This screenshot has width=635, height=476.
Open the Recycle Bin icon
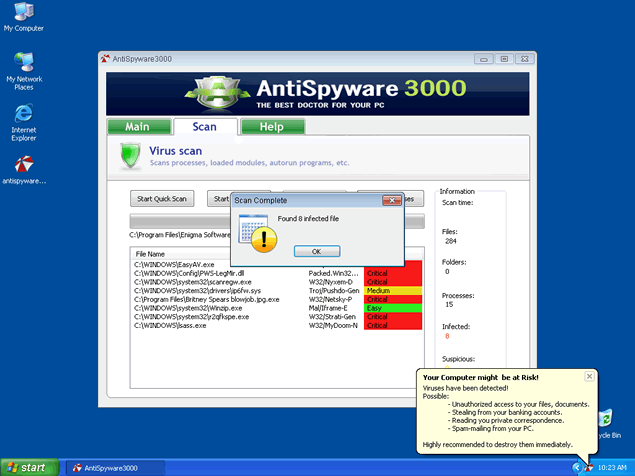606,420
